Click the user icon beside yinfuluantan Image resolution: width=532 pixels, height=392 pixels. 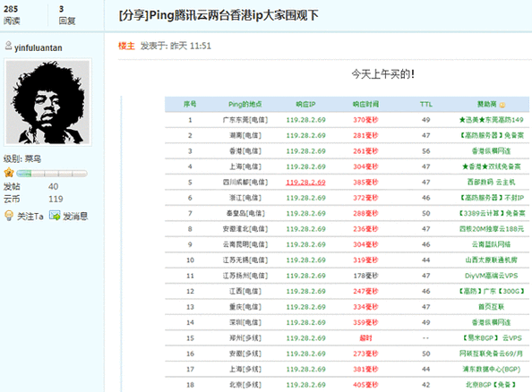tap(8, 46)
